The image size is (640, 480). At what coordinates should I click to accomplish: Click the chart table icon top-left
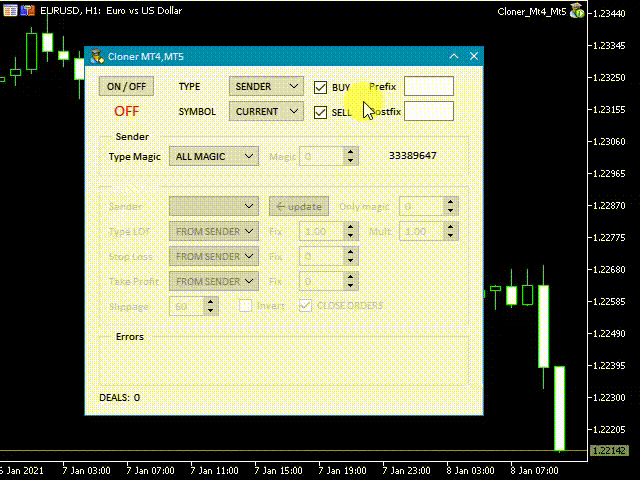[x=10, y=10]
